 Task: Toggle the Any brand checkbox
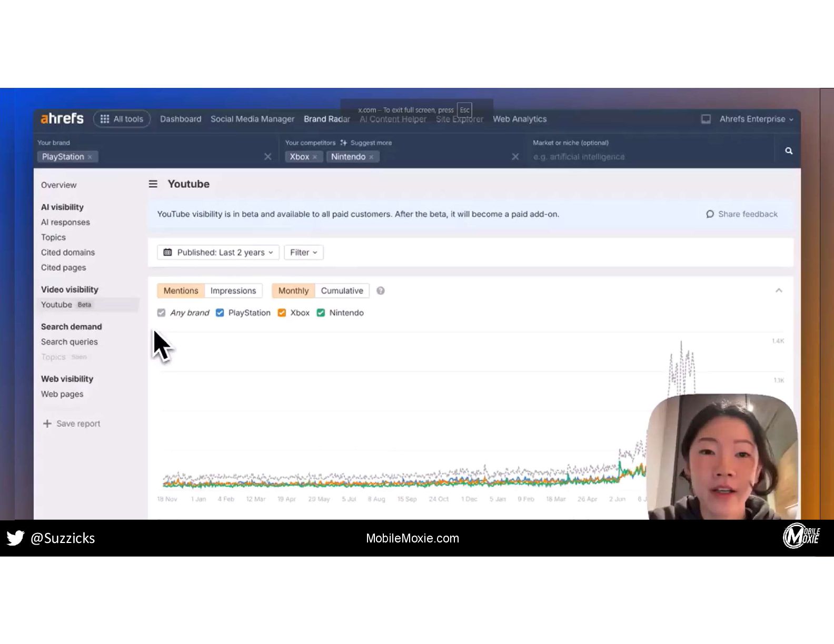click(x=161, y=313)
